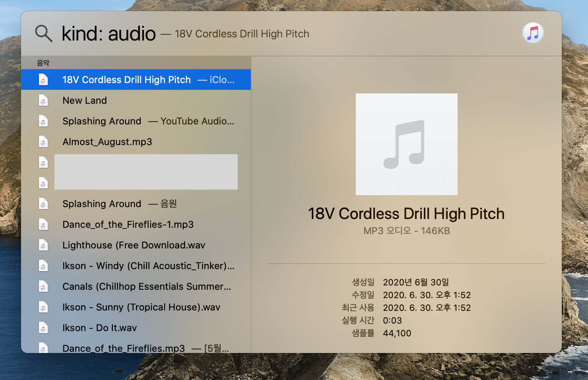Click the iTunes app icon in the search bar

(533, 33)
